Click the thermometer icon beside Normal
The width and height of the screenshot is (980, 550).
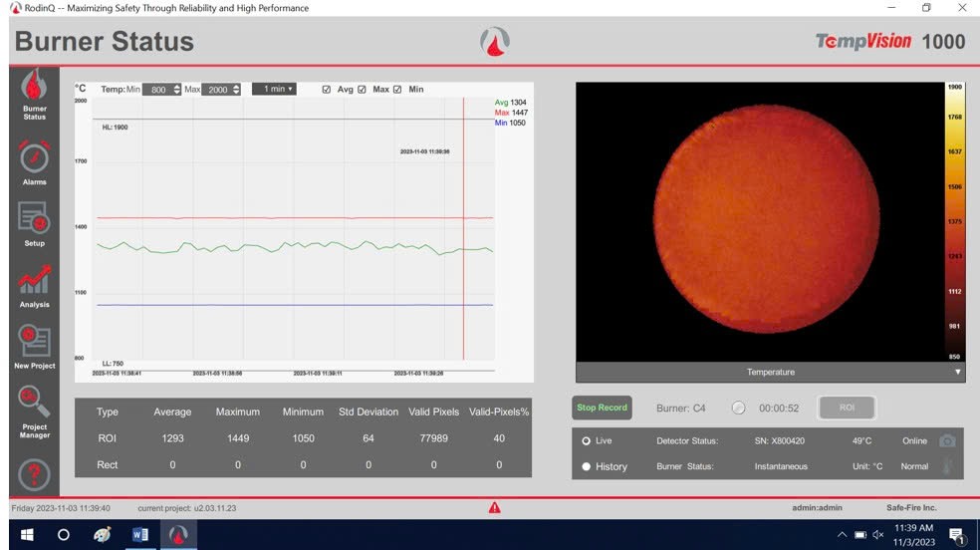pos(947,466)
